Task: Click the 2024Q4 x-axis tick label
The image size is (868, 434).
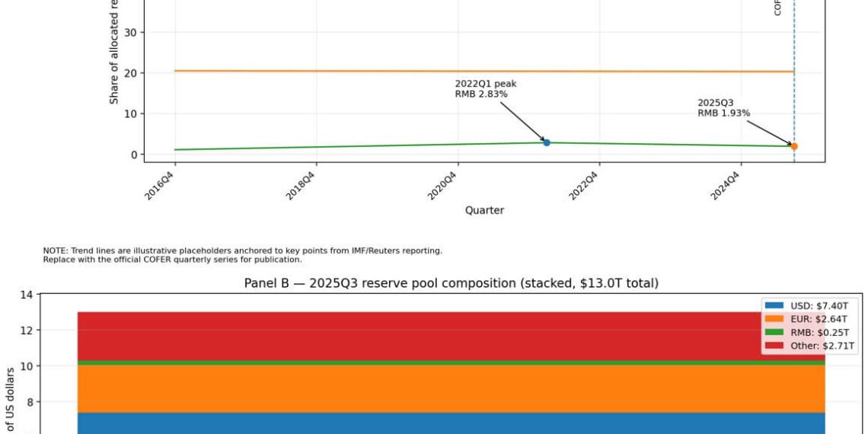Action: click(x=727, y=185)
